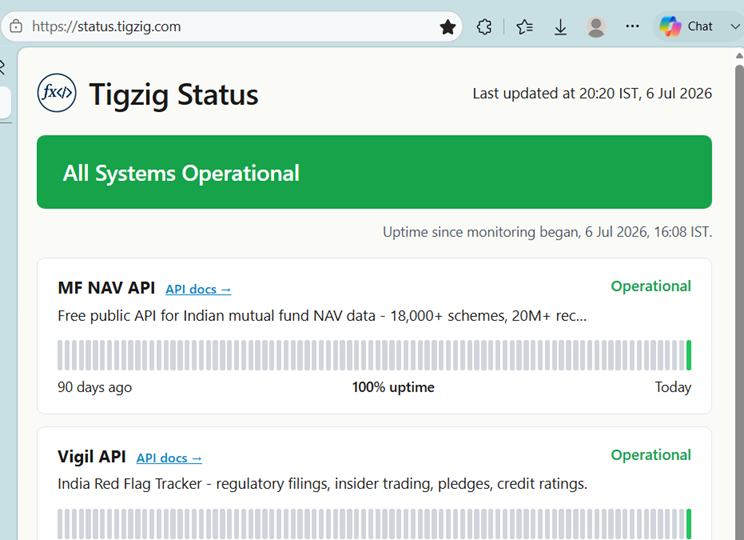The height and width of the screenshot is (540, 744).
Task: Click the All Systems Operational banner
Action: pos(374,172)
